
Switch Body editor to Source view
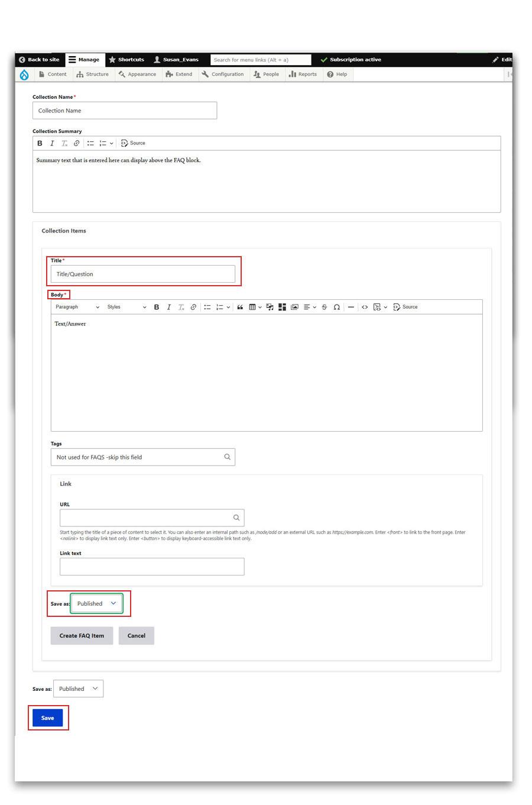406,307
